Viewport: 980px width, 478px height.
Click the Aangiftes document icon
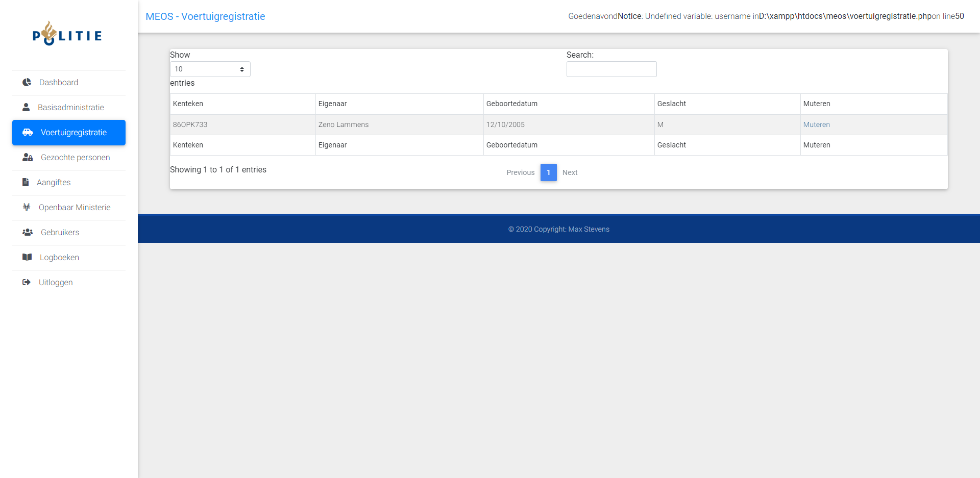point(26,182)
